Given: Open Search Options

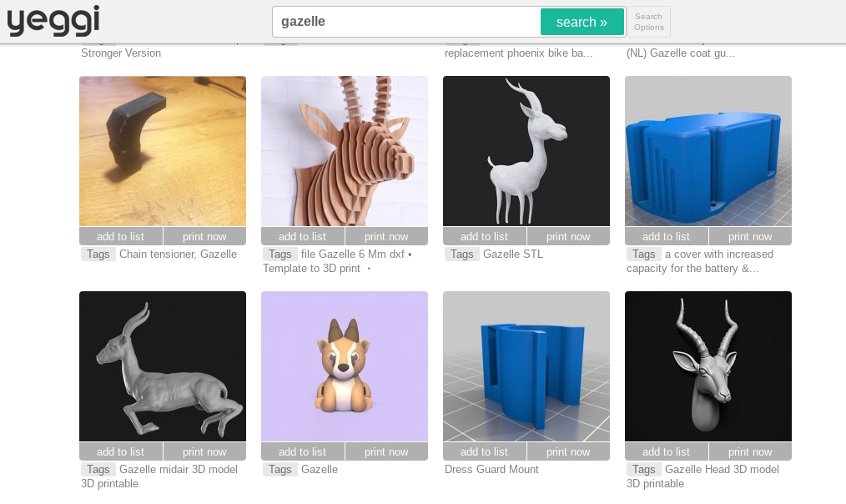Looking at the screenshot, I should [x=648, y=21].
